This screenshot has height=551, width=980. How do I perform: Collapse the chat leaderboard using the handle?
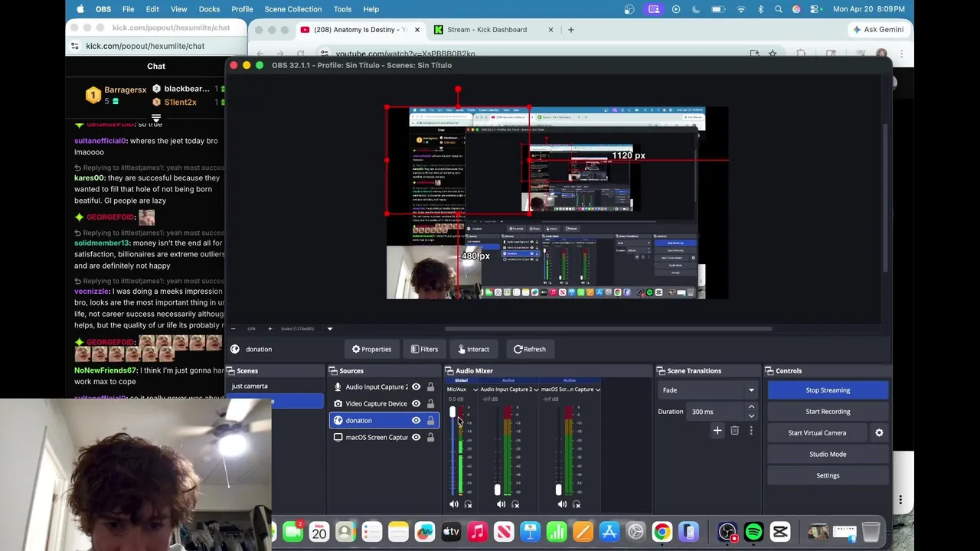click(156, 119)
